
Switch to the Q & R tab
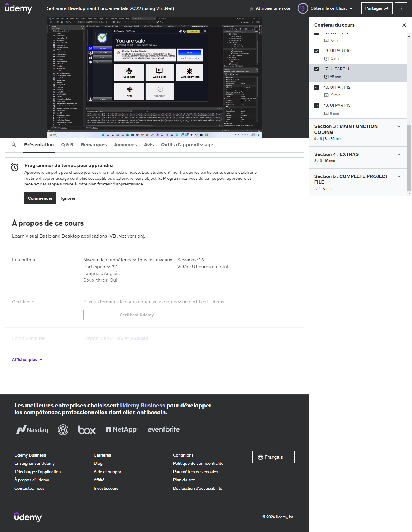coord(67,145)
